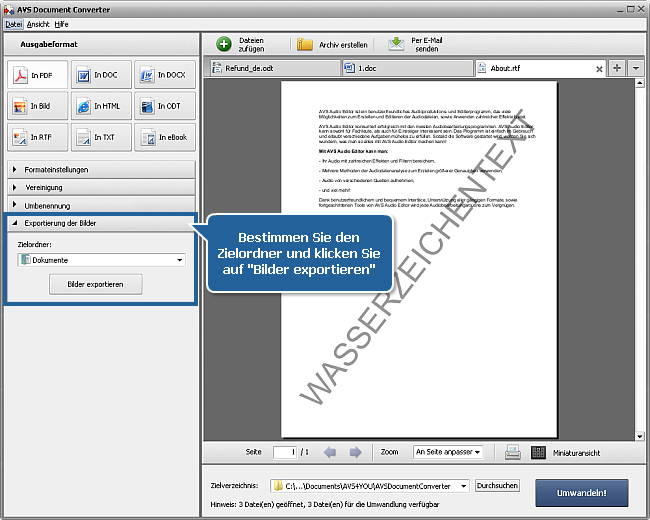Click the green Dateien zufügen plus icon

224,44
